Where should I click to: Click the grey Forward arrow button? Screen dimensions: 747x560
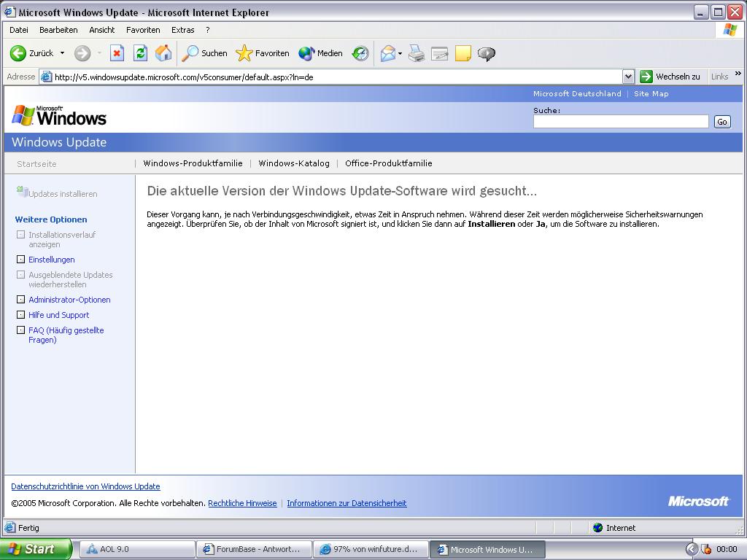(x=82, y=53)
